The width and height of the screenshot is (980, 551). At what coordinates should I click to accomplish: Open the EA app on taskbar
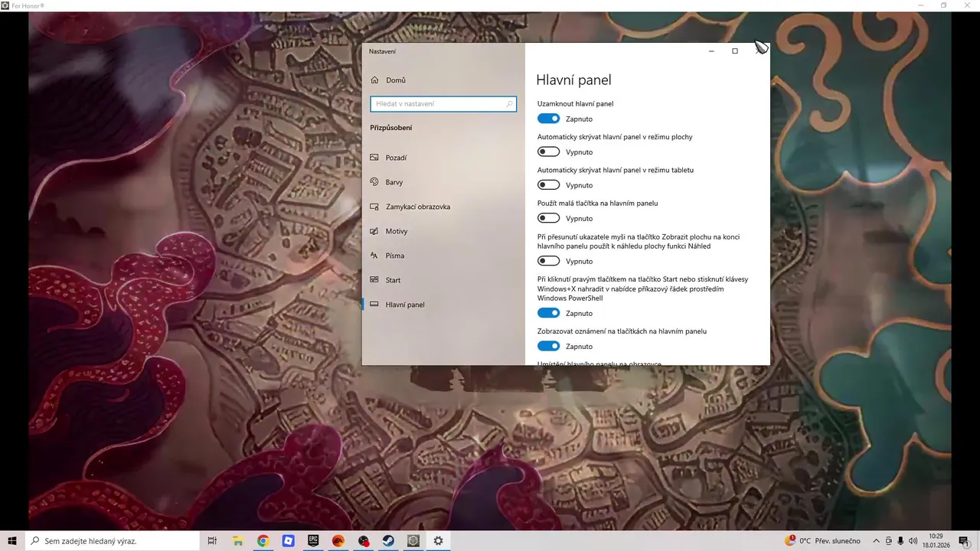[338, 541]
